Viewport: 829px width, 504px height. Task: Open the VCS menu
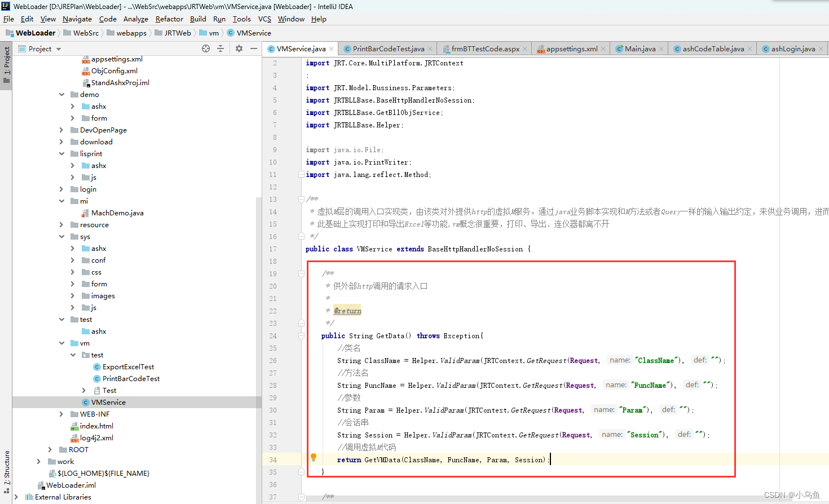[x=264, y=19]
